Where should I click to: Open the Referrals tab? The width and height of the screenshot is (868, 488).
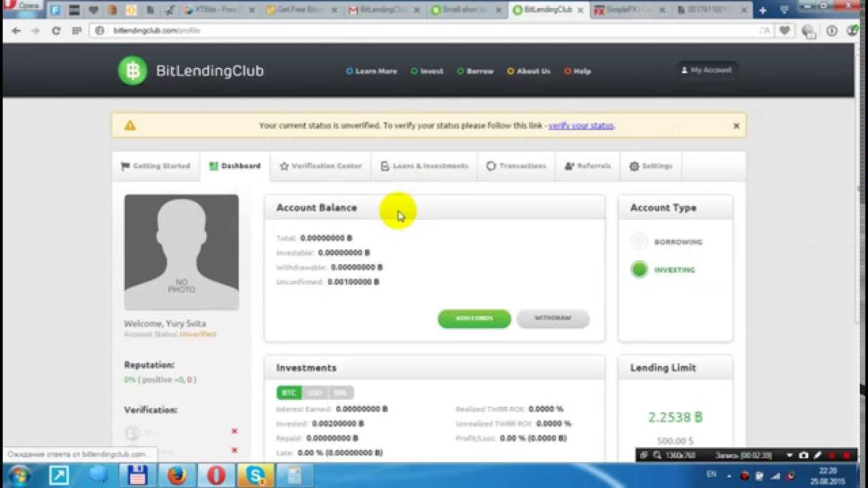[x=588, y=166]
